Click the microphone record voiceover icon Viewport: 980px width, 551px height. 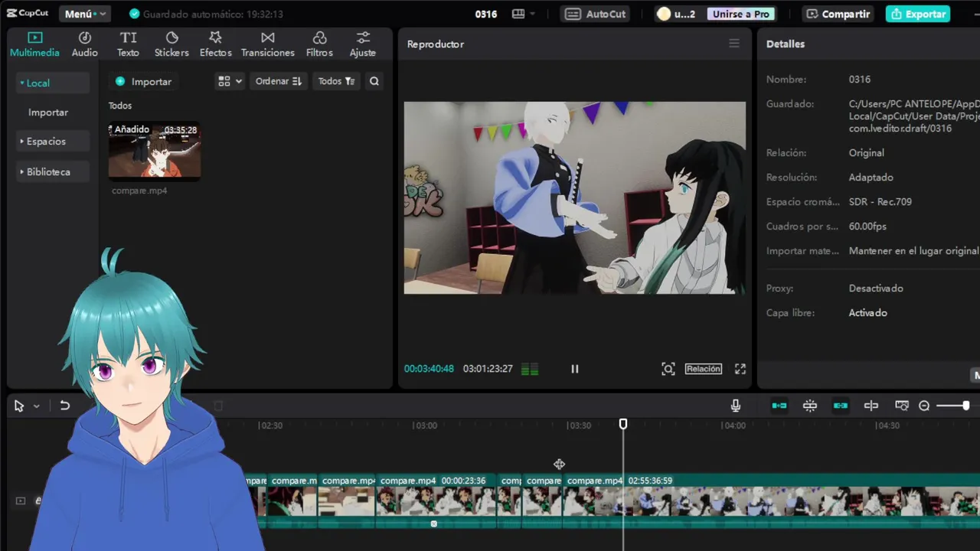736,406
